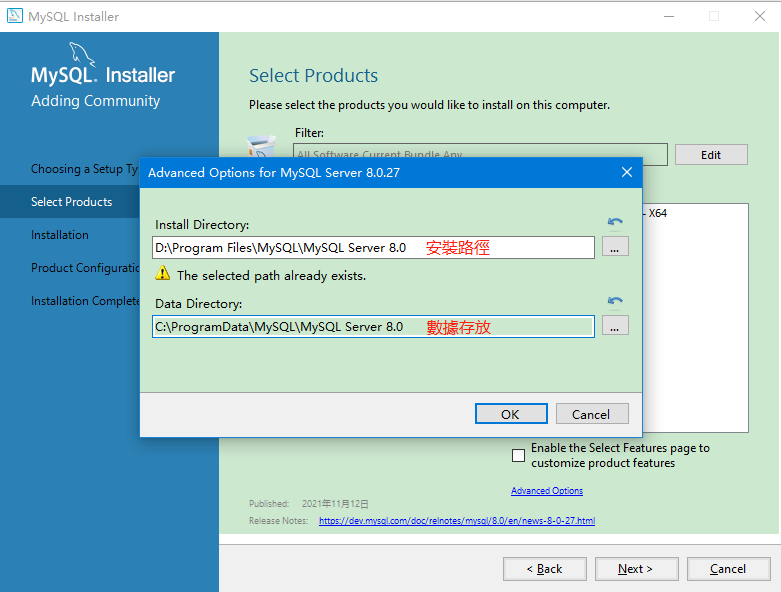Open the Advanced Options link
This screenshot has width=781, height=592.
click(547, 490)
